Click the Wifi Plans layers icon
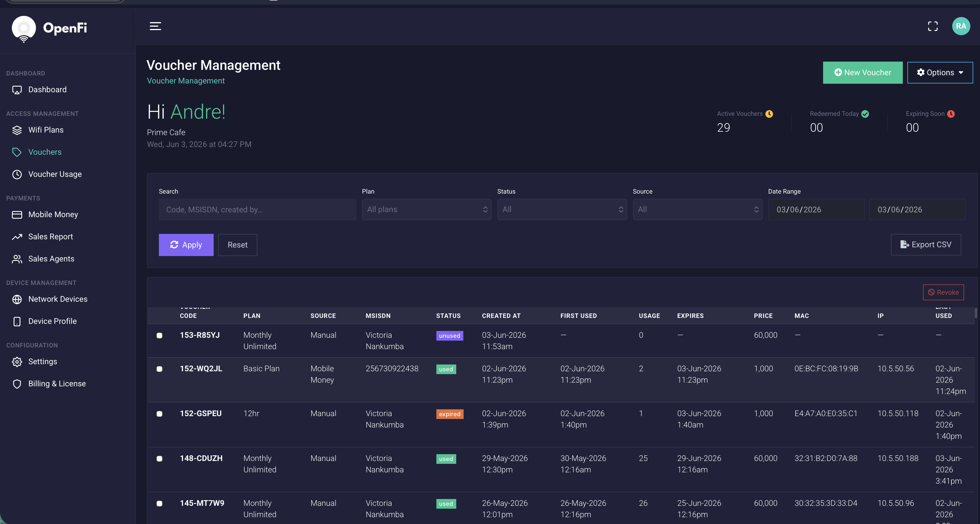This screenshot has width=980, height=524. pyautogui.click(x=17, y=130)
